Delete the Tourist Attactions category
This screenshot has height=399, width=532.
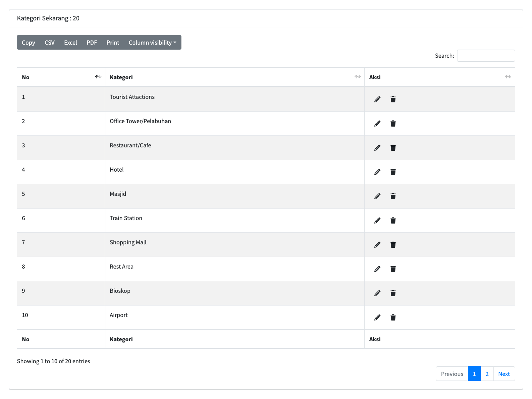click(x=393, y=99)
